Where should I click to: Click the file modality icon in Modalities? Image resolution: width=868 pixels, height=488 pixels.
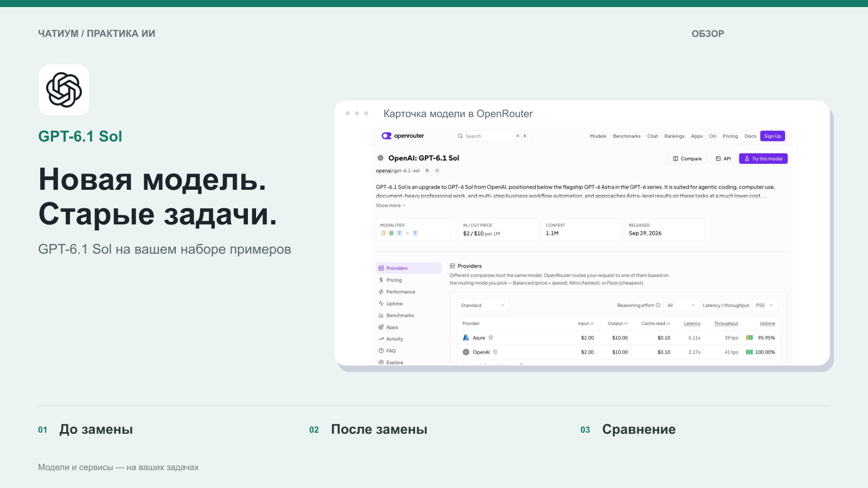pos(383,233)
